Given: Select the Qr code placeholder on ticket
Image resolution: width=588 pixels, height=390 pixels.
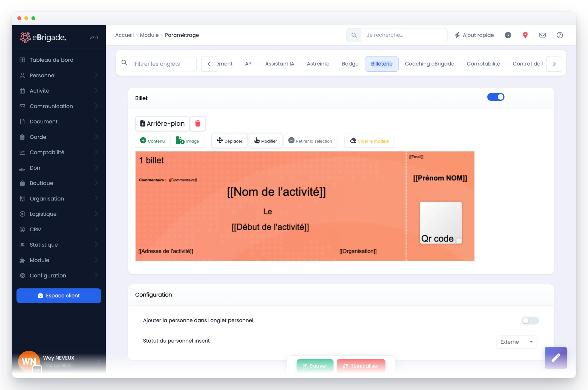Looking at the screenshot, I should 440,222.
